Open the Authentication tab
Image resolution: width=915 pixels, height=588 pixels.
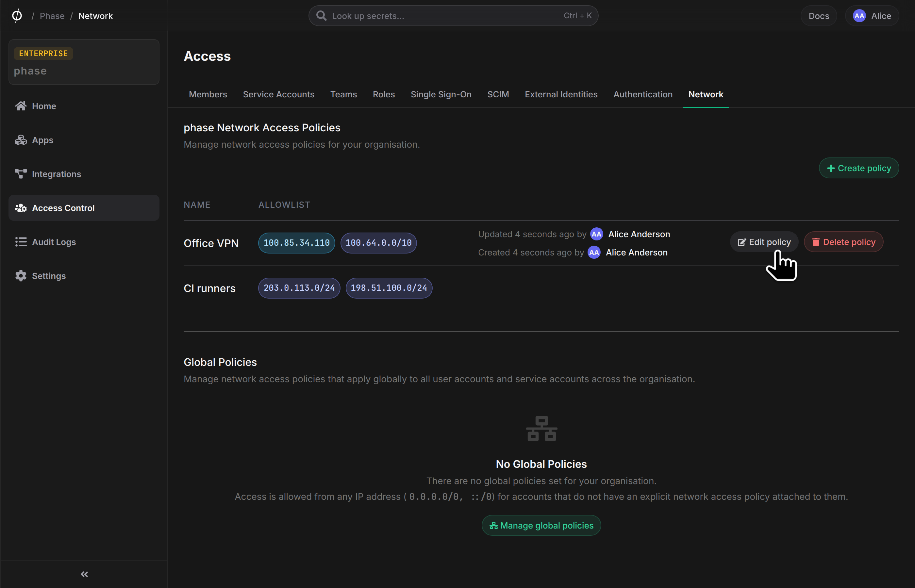(x=643, y=94)
